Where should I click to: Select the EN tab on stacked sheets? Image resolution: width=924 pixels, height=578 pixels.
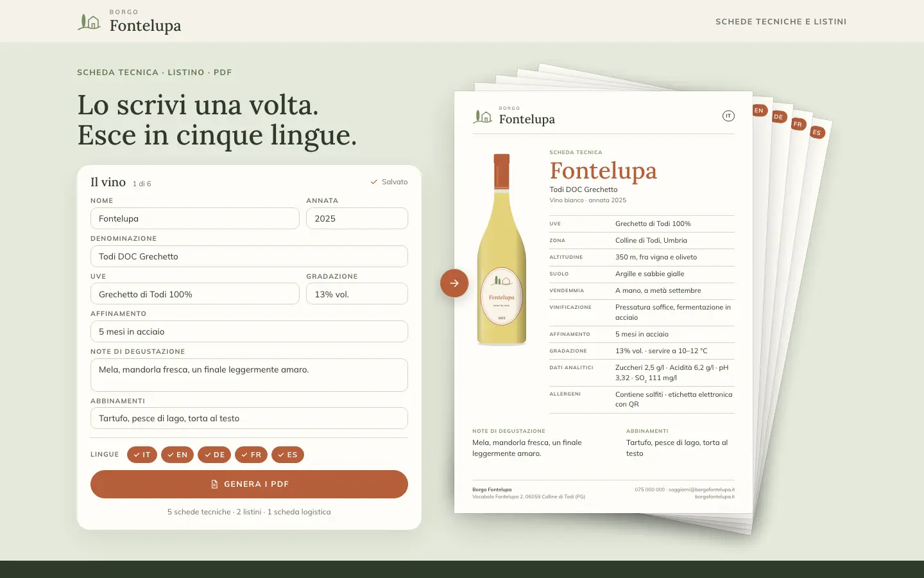[x=759, y=110]
